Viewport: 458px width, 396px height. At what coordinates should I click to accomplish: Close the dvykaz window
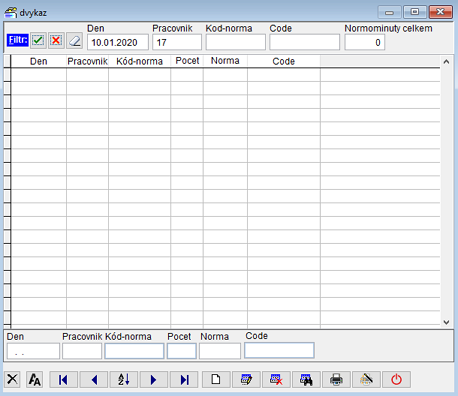point(440,12)
